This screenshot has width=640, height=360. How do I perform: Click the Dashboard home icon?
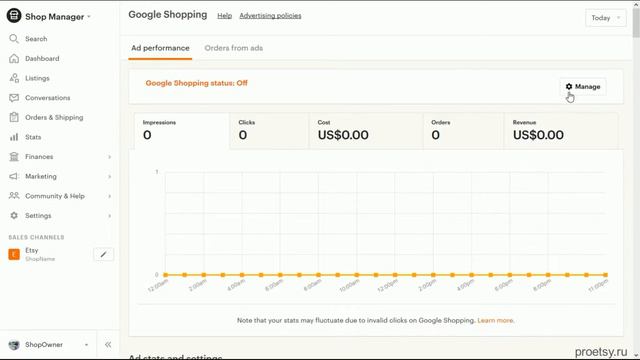pos(14,58)
